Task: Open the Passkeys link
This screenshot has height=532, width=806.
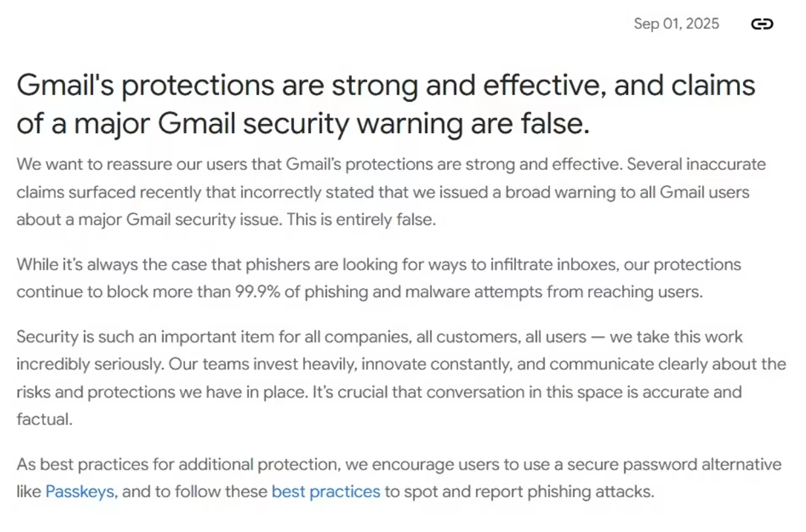Action: [x=80, y=491]
